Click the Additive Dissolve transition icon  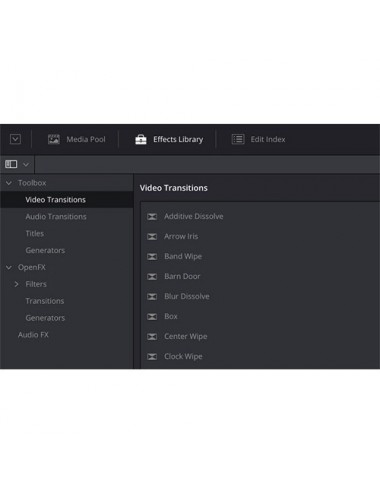click(152, 217)
